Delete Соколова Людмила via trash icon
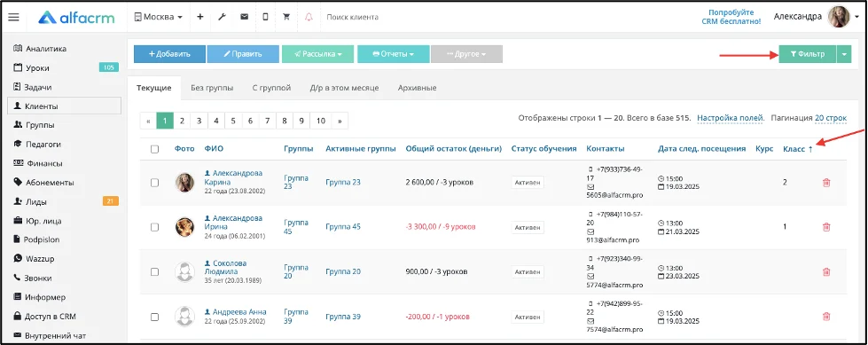The image size is (868, 345). coord(826,272)
